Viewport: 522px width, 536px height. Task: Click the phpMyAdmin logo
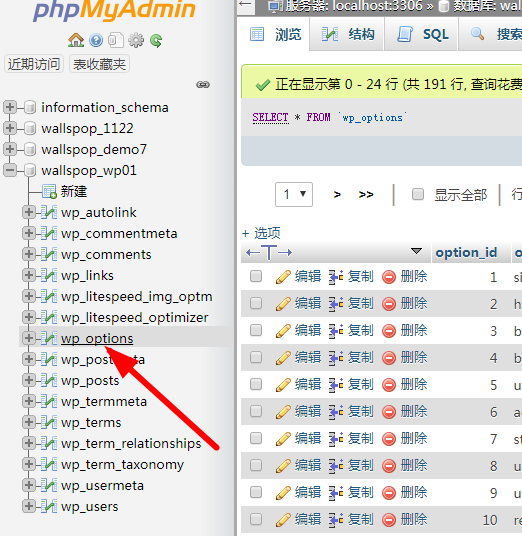tap(115, 10)
